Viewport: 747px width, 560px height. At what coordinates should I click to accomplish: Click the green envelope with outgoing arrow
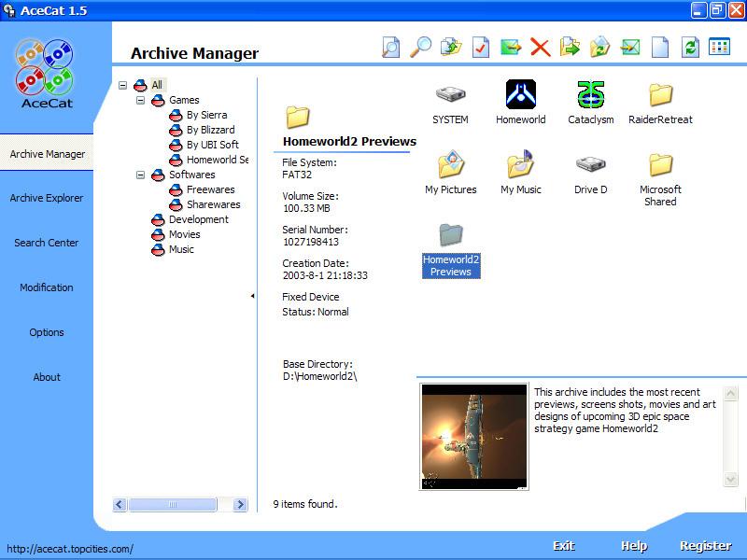(511, 48)
